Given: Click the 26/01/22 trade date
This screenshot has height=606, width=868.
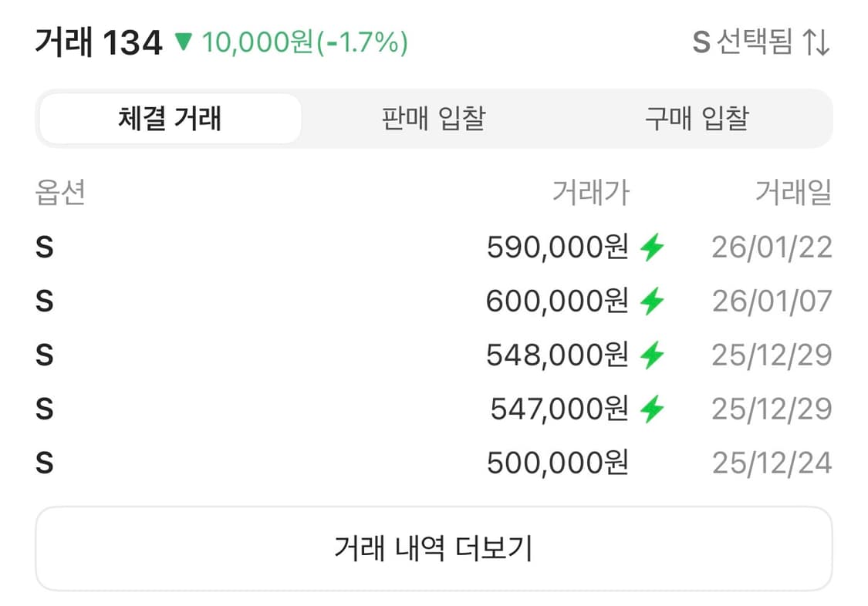Looking at the screenshot, I should [x=770, y=247].
